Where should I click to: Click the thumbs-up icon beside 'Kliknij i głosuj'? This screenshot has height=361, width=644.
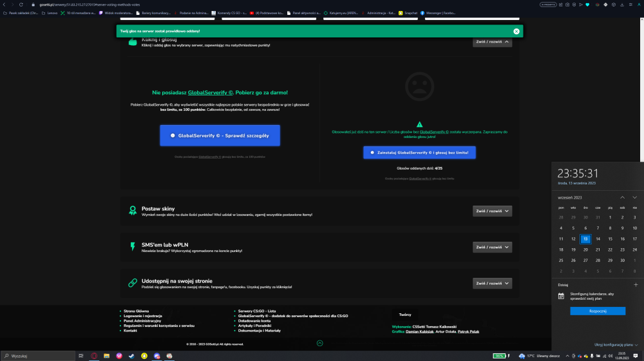[x=133, y=42]
